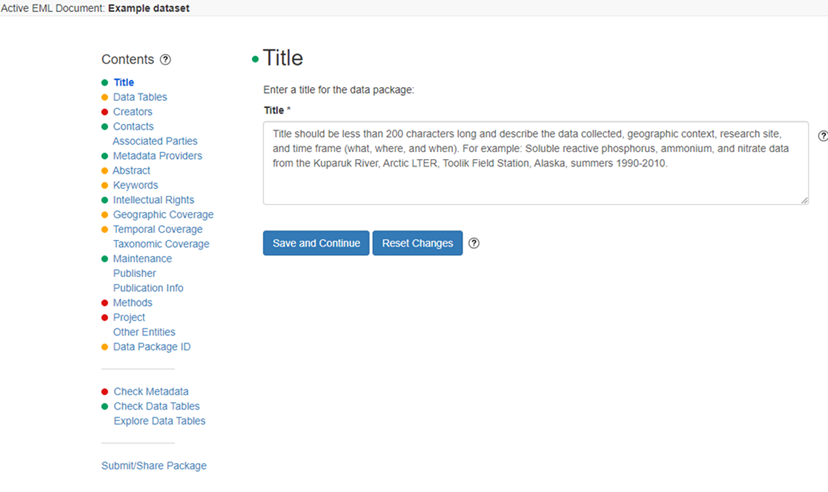Navigate to Taxonomic Coverage
Viewport: 828px width, 492px height.
[161, 244]
